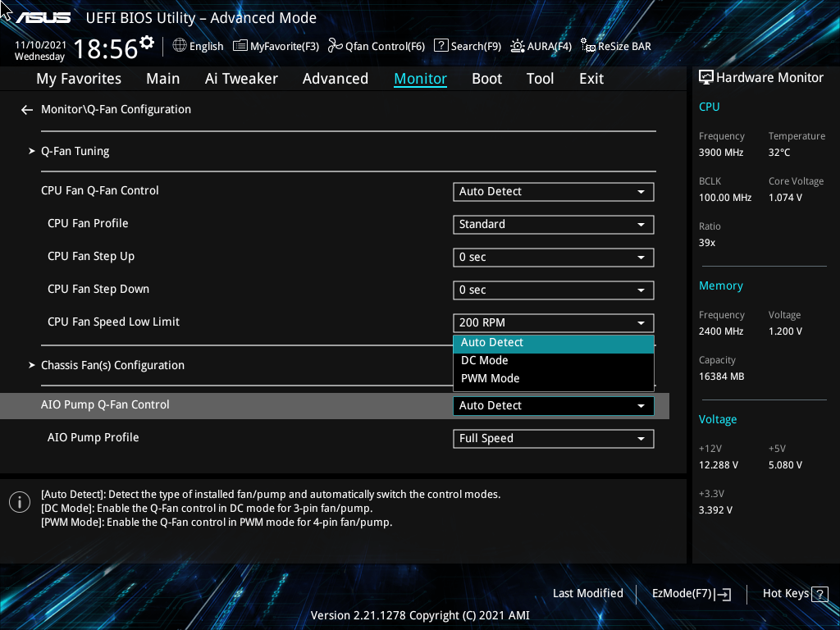This screenshot has width=840, height=630.
Task: Open MyFavorite(F3) list icon
Action: click(x=240, y=46)
